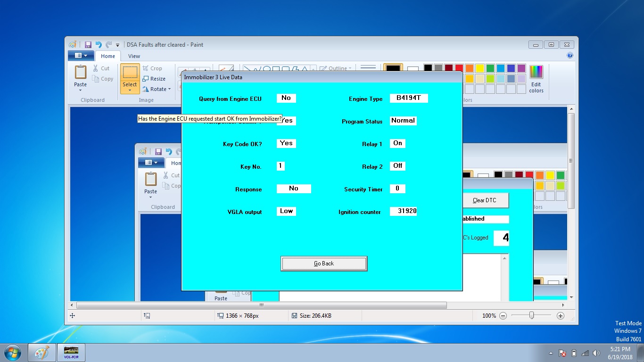Undo the last action in Paint
This screenshot has width=644, height=362.
(99, 45)
